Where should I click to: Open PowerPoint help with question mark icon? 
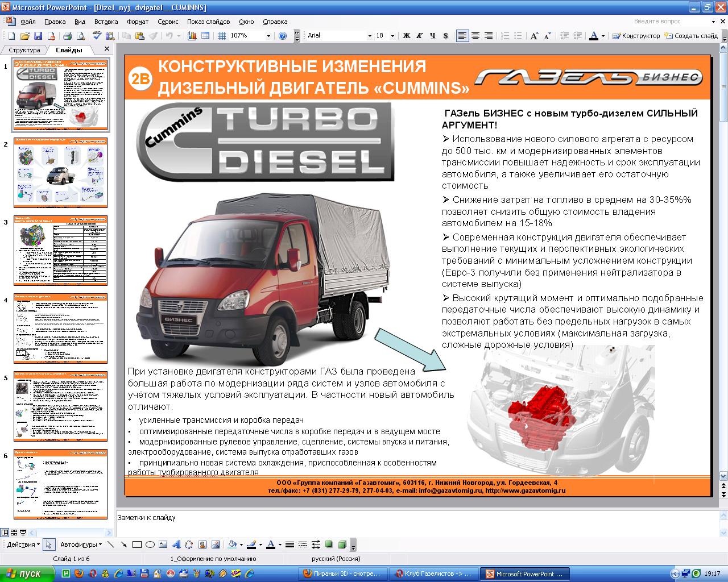point(283,36)
